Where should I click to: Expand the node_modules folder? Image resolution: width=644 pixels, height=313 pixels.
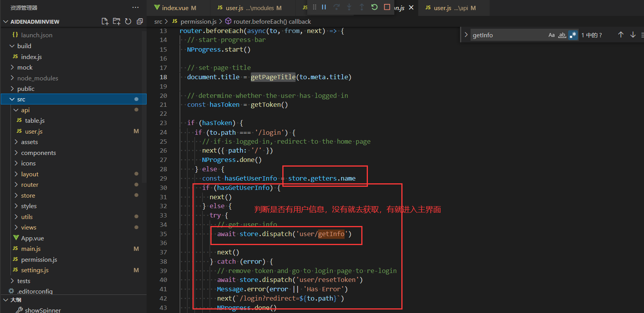coord(38,78)
